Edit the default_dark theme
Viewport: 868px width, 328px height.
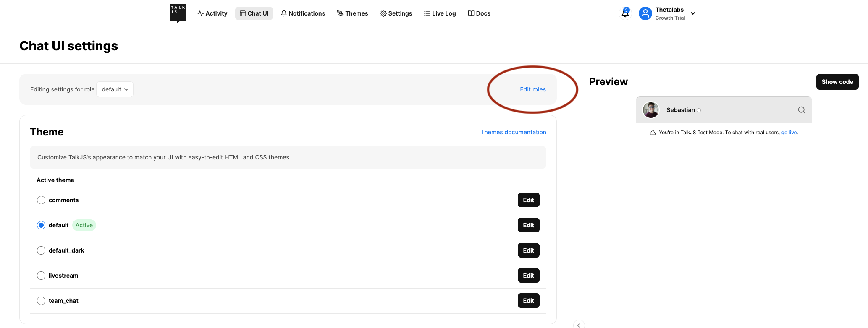[528, 250]
